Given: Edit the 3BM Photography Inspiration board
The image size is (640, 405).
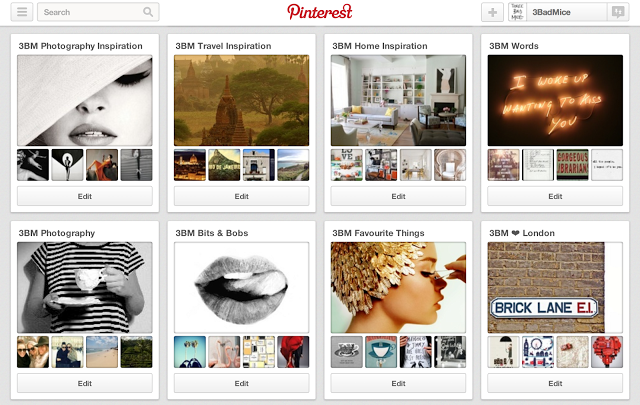Looking at the screenshot, I should tap(85, 196).
